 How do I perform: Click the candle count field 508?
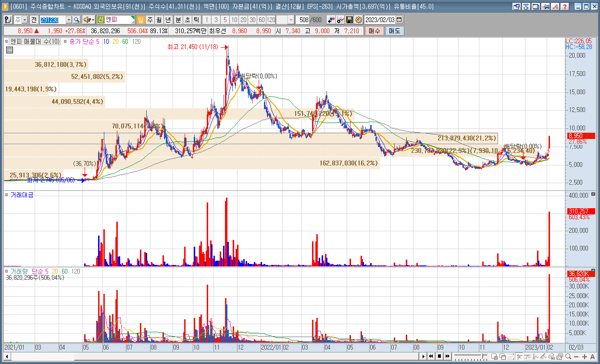tap(303, 20)
